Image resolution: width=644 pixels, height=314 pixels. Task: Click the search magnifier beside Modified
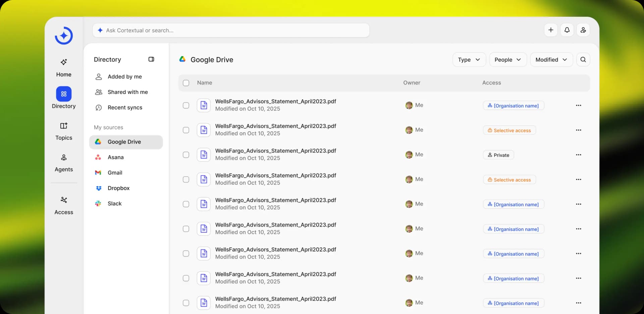click(583, 59)
